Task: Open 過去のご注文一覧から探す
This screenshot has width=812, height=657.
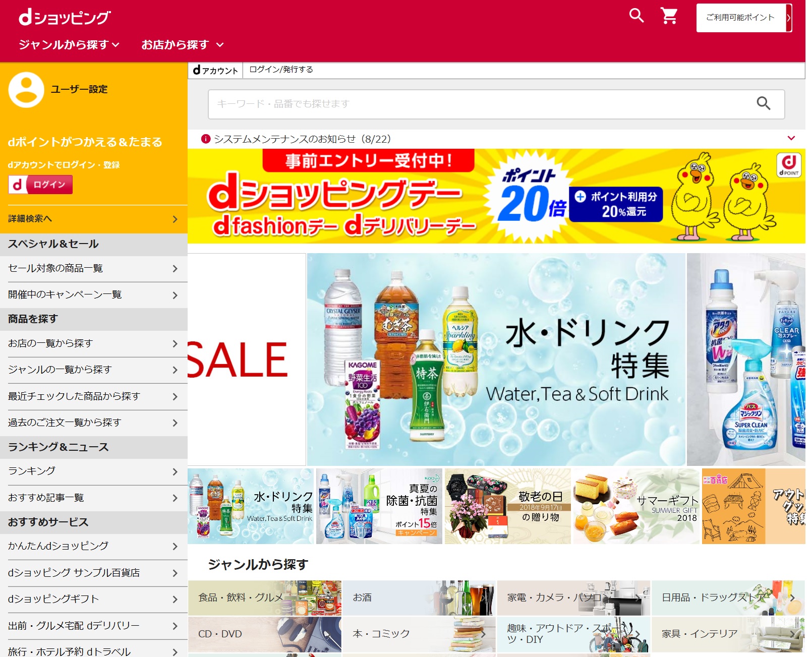Action: click(94, 423)
